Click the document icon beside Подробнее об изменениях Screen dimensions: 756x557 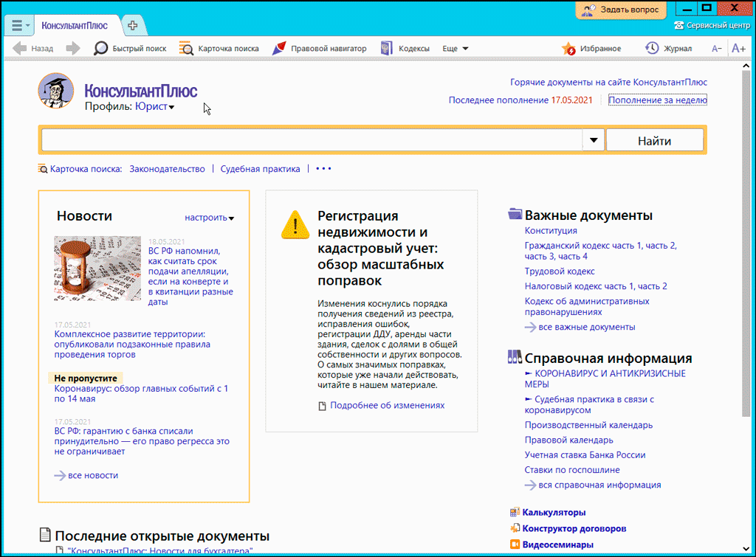(x=322, y=406)
